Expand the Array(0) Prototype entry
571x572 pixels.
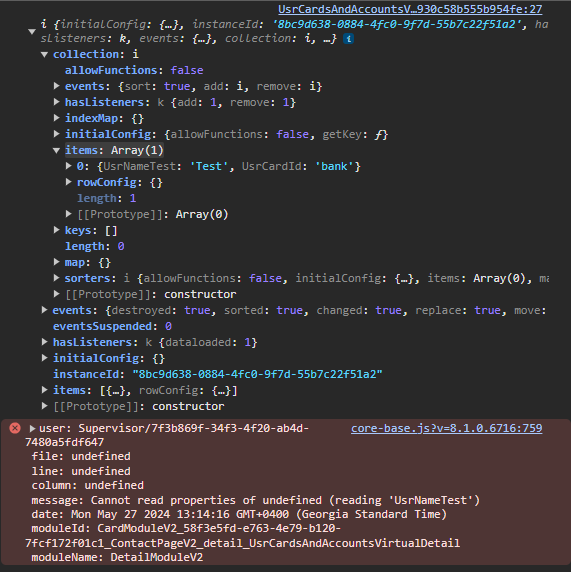pos(68,214)
